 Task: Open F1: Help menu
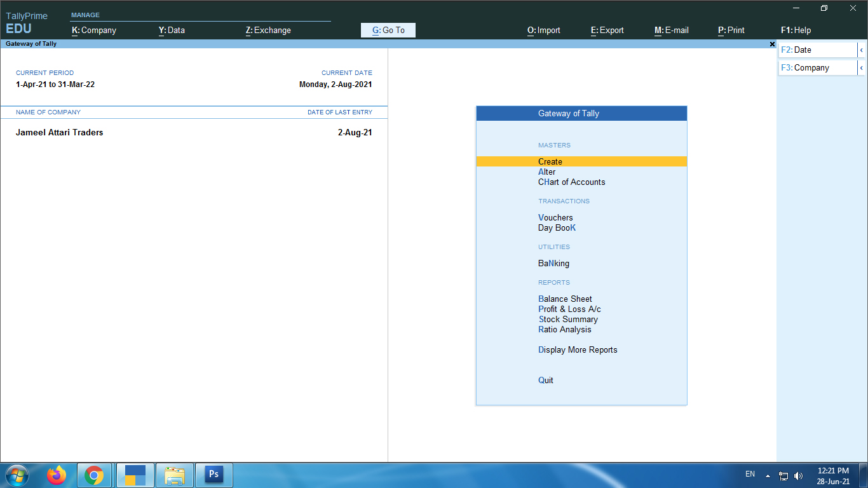796,30
